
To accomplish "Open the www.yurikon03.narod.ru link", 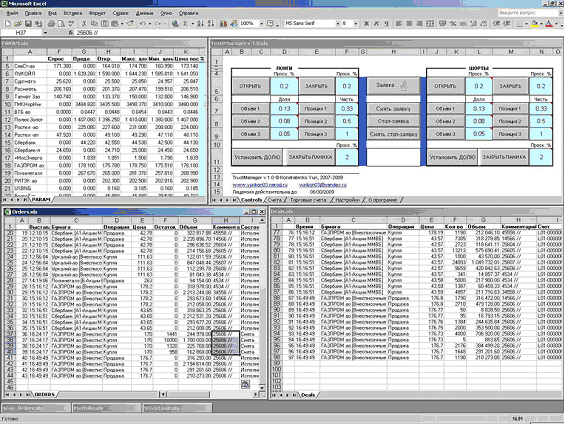I will (260, 185).
